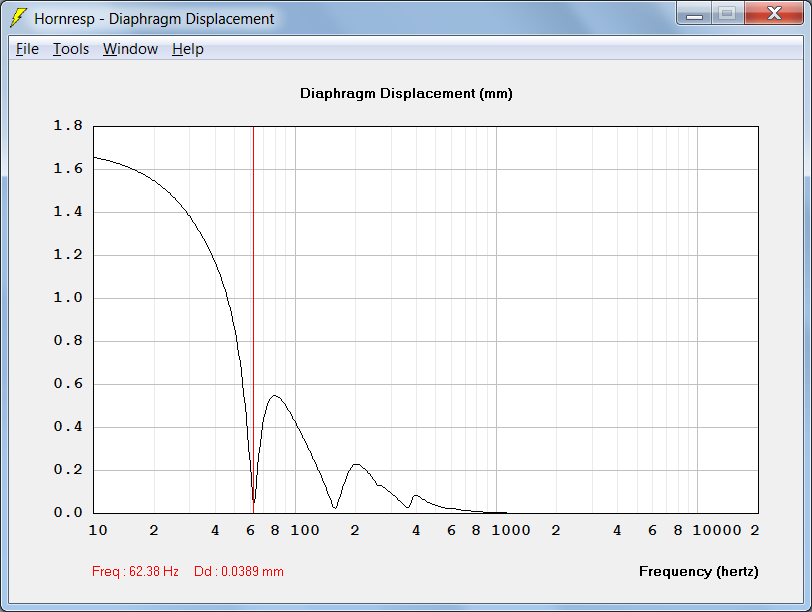Click the 'Frequency (hertz)' axis label
This screenshot has width=812, height=612.
[x=698, y=572]
